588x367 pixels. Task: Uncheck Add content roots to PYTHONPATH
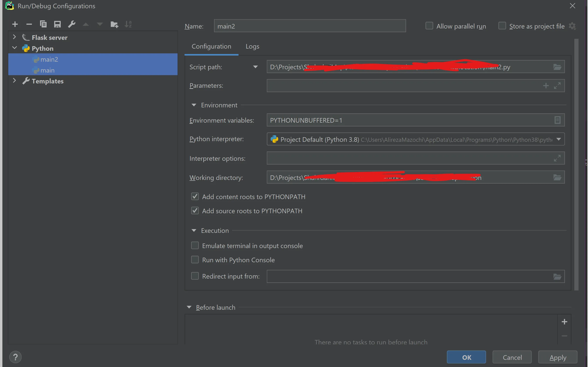pyautogui.click(x=195, y=197)
